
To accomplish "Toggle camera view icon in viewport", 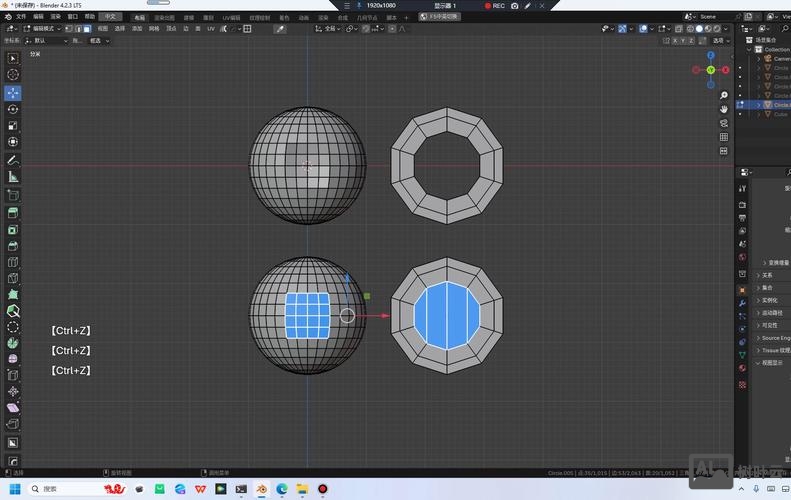I will coord(724,122).
